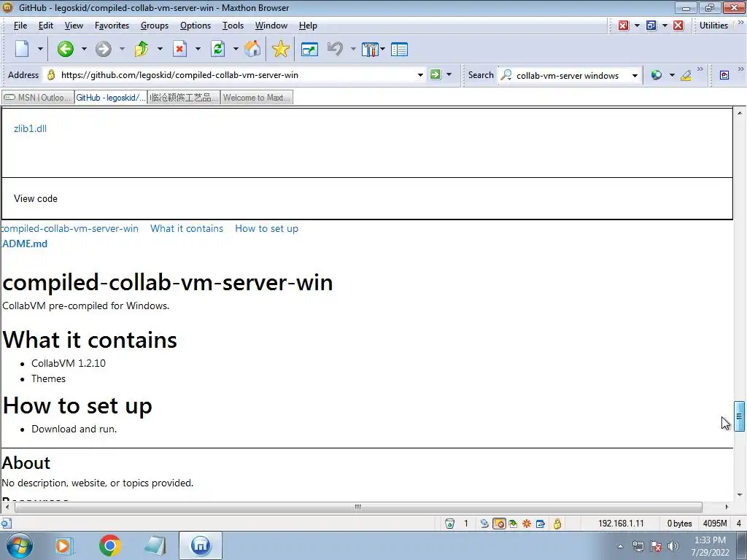Screen dimensions: 747x560
Task: Open the zlib1.dll file link
Action: 30,128
